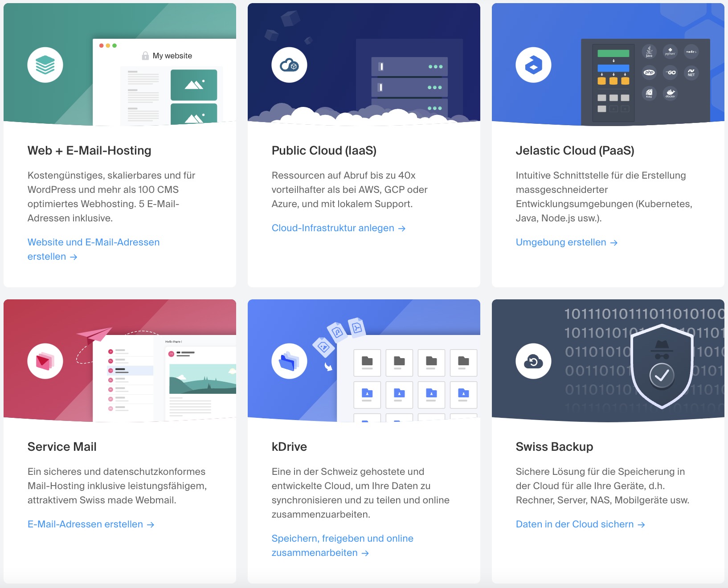728x588 pixels.
Task: Select the Public Cloud (IaaS) heading
Action: [x=324, y=151]
